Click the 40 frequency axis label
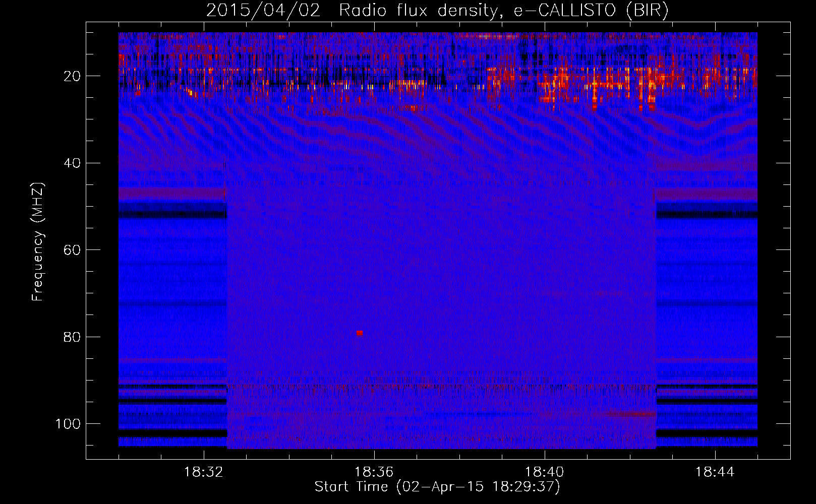 tap(73, 163)
